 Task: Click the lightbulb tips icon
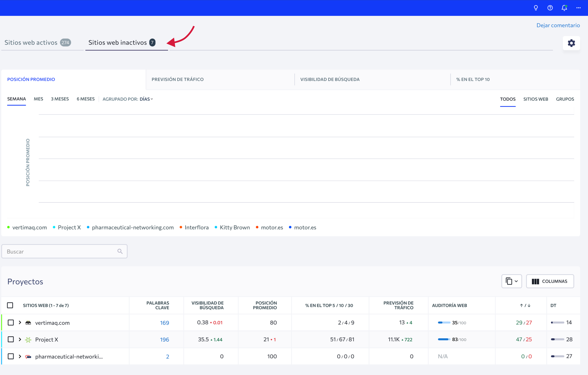click(x=536, y=8)
